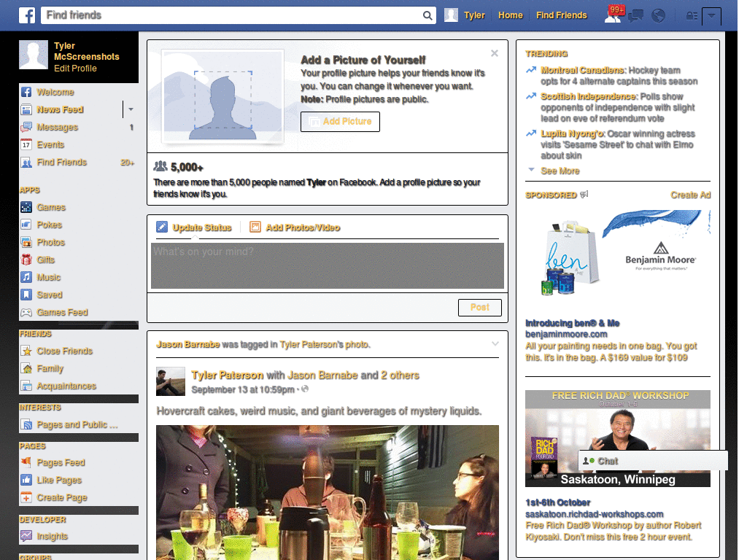The width and height of the screenshot is (747, 560).
Task: Click the Add Picture button
Action: pos(340,122)
